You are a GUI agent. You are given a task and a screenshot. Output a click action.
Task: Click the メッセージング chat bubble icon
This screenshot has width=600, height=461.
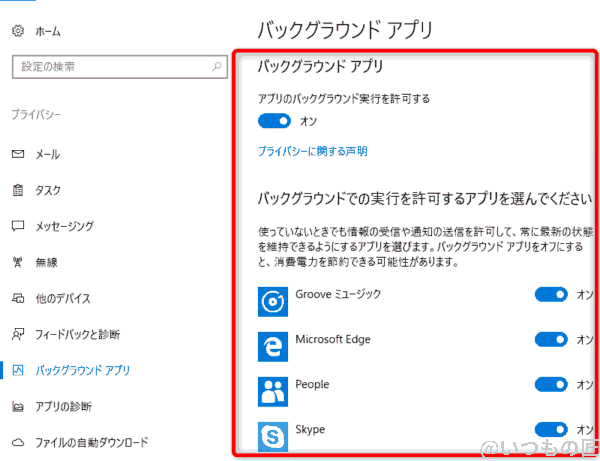18,226
